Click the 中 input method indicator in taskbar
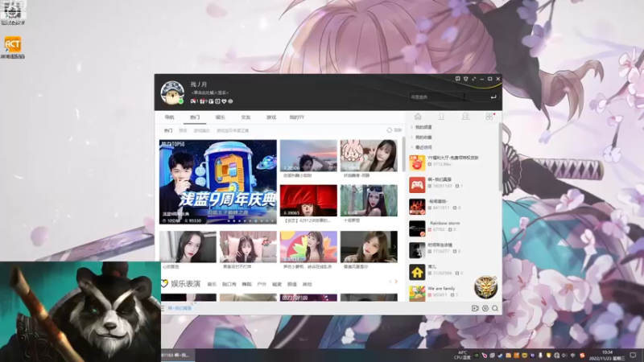The width and height of the screenshot is (644, 362). click(x=572, y=356)
